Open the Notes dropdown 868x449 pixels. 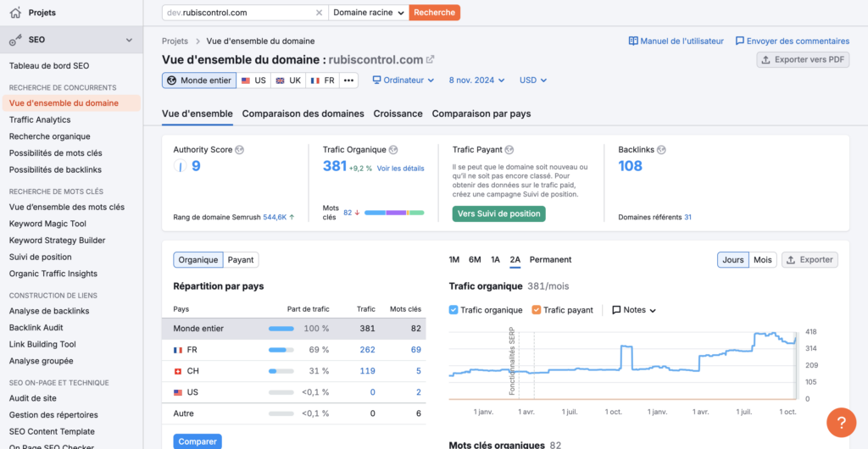(634, 310)
